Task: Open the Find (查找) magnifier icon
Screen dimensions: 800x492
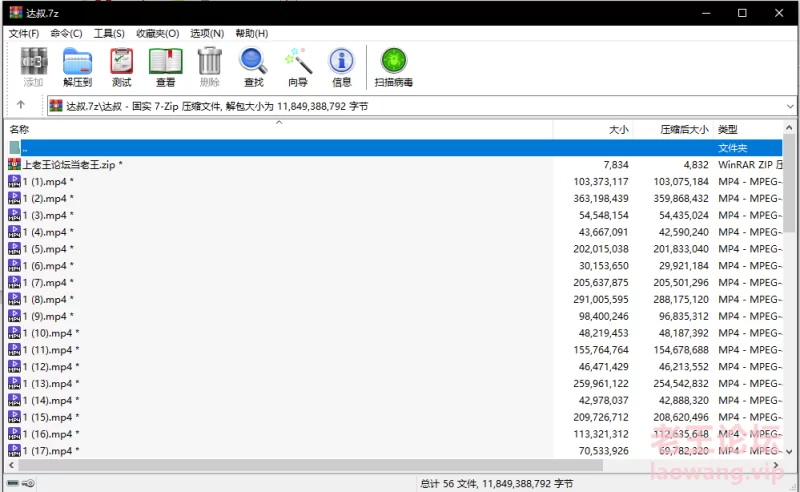Action: [254, 61]
